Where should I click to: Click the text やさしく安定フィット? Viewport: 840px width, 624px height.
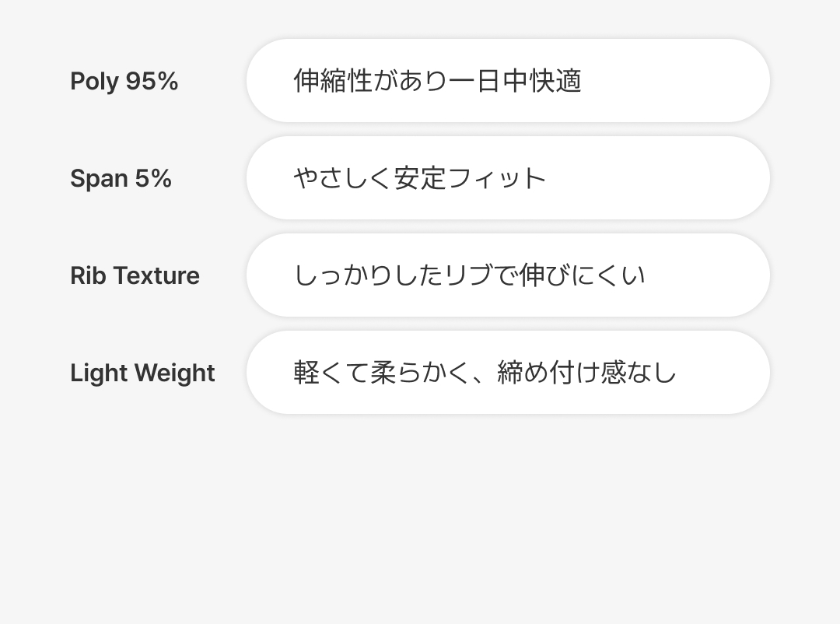(420, 178)
